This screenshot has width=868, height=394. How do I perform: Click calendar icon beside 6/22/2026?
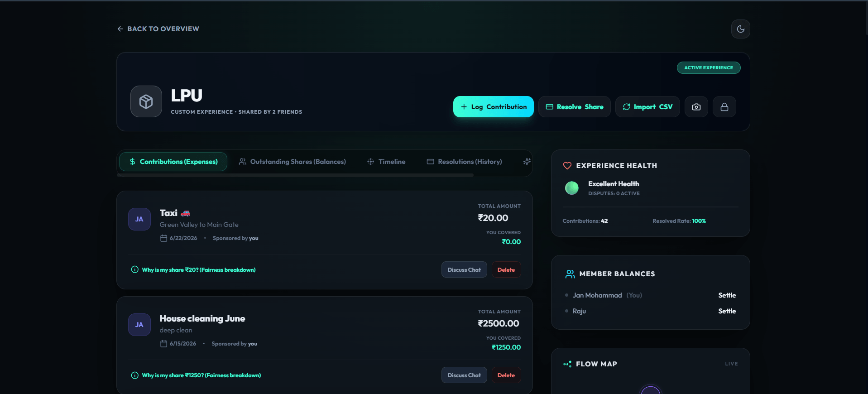163,238
